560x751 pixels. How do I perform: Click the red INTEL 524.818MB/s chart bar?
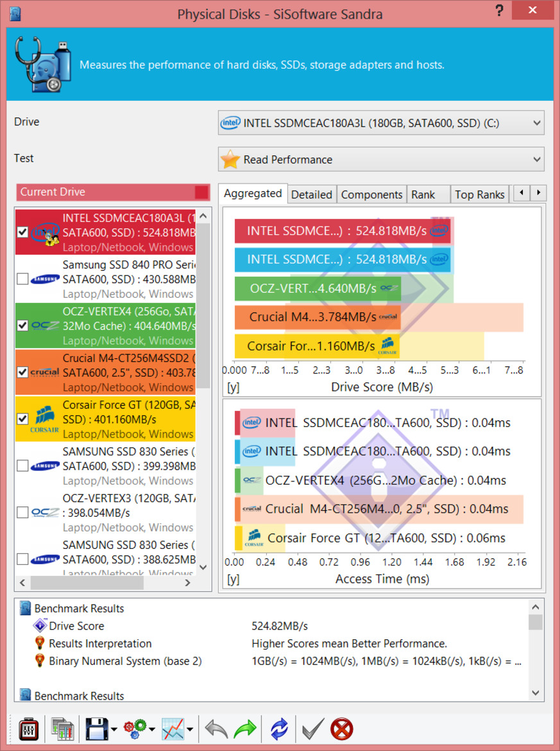point(343,231)
